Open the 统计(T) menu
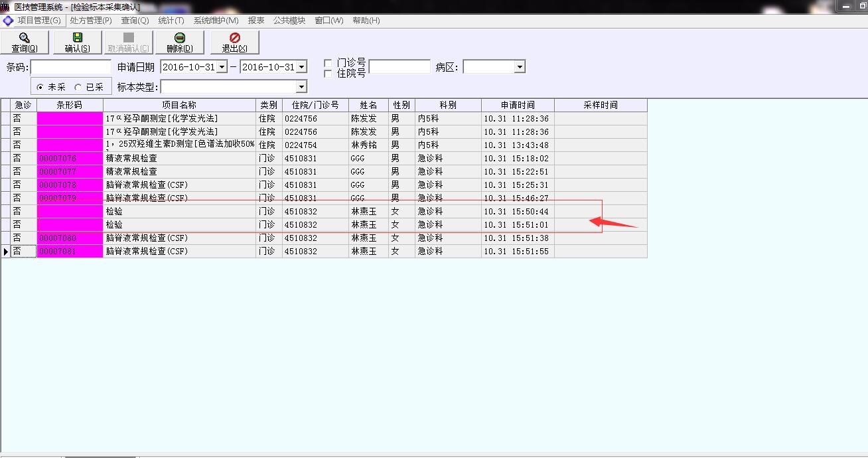 (171, 21)
